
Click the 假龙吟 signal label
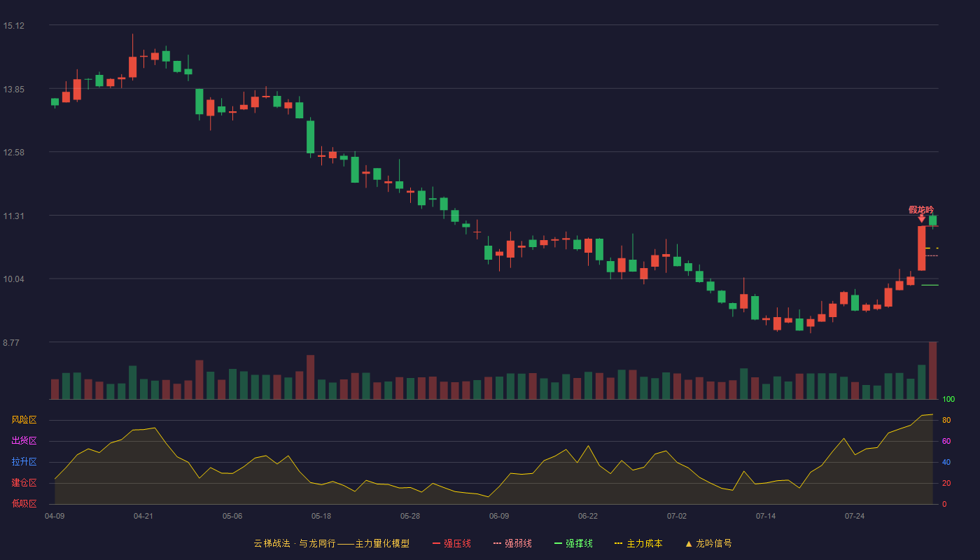pyautogui.click(x=921, y=209)
